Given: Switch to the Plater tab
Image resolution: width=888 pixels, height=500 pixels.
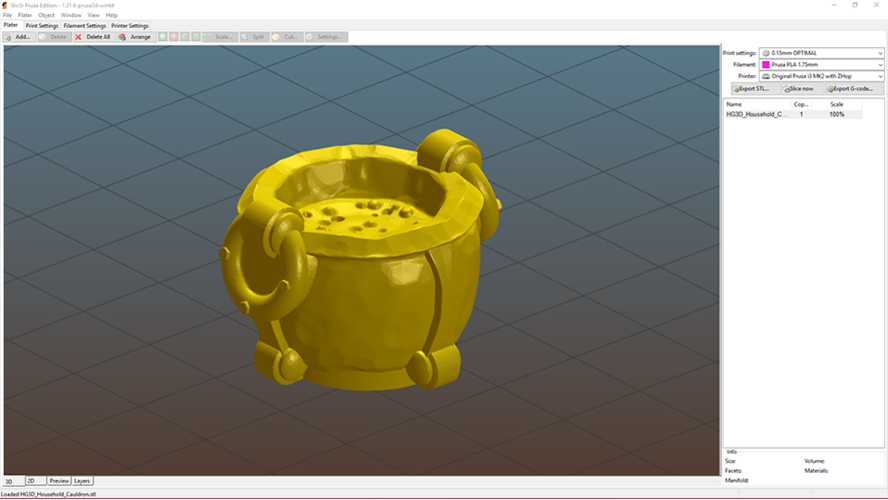Looking at the screenshot, I should point(11,25).
